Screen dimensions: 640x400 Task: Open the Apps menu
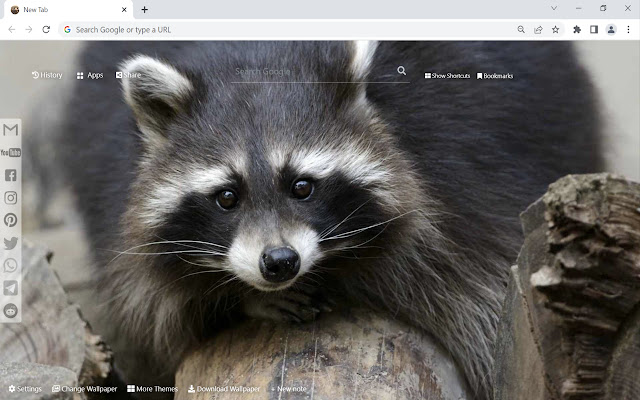pyautogui.click(x=89, y=75)
